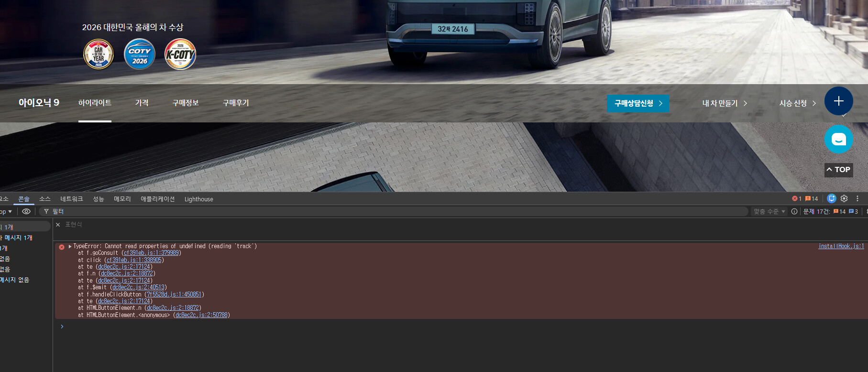Switch to the 구매후기 page tab
Image resolution: width=868 pixels, height=372 pixels.
coord(236,103)
